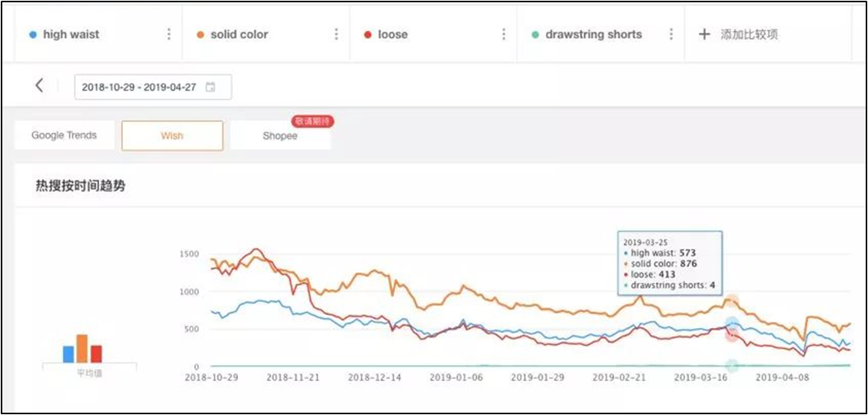The width and height of the screenshot is (868, 415).
Task: Open three-dot menu next to loose
Action: click(x=504, y=35)
